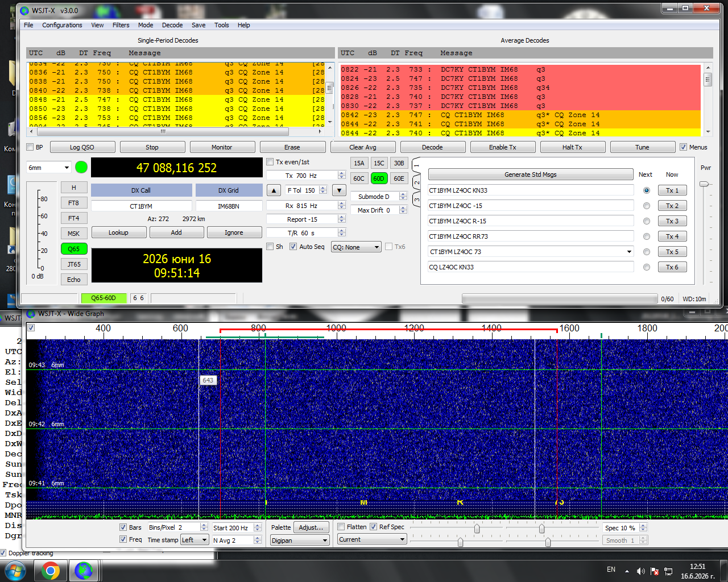Select Next radio button for Tx 2
This screenshot has height=582, width=728.
[x=647, y=206]
